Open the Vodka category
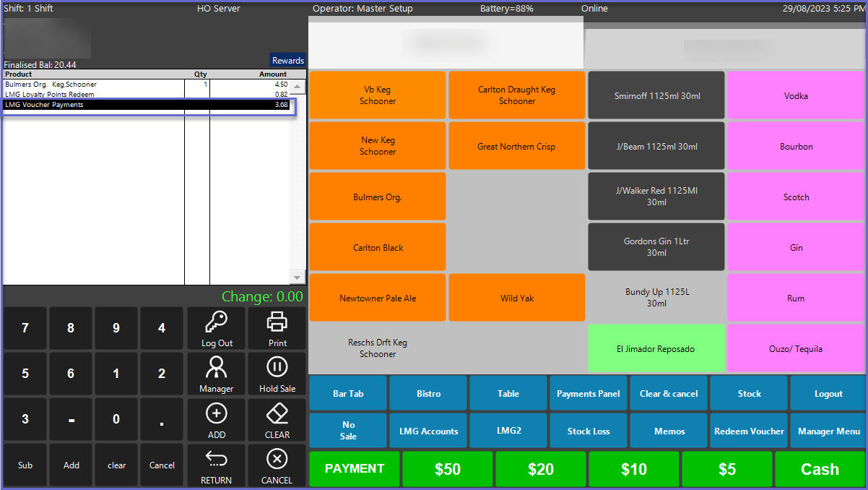 coord(796,95)
